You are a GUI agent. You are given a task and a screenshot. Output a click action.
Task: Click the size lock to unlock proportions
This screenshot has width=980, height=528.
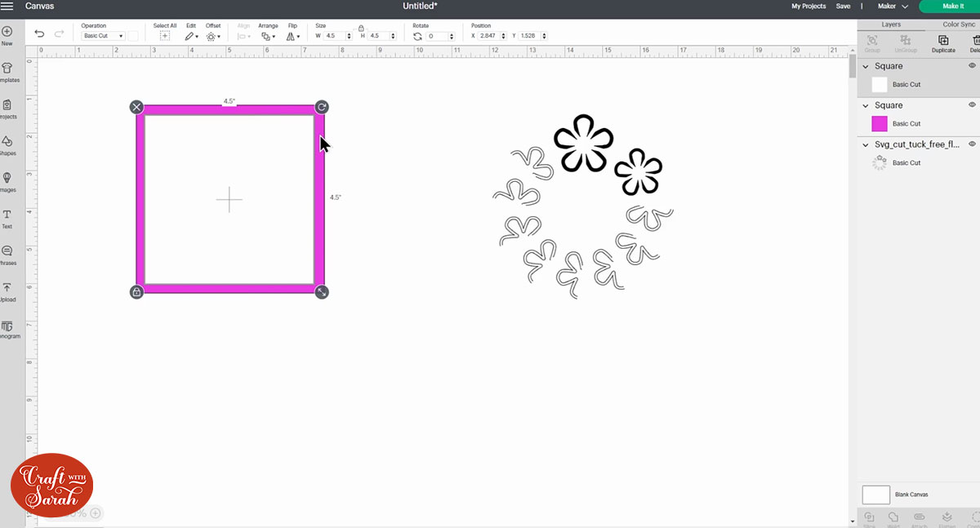tap(361, 28)
